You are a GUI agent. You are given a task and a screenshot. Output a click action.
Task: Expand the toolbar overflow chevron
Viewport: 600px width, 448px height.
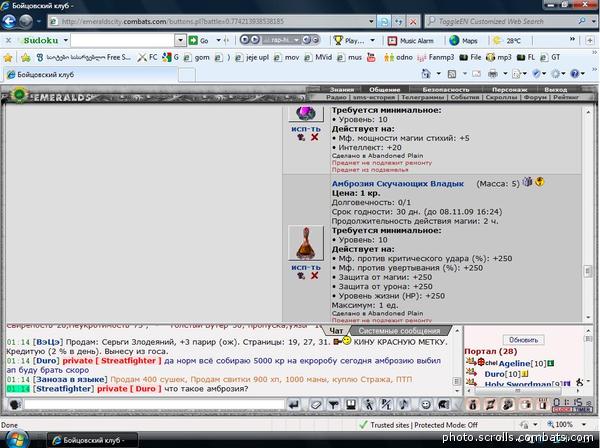pos(572,39)
